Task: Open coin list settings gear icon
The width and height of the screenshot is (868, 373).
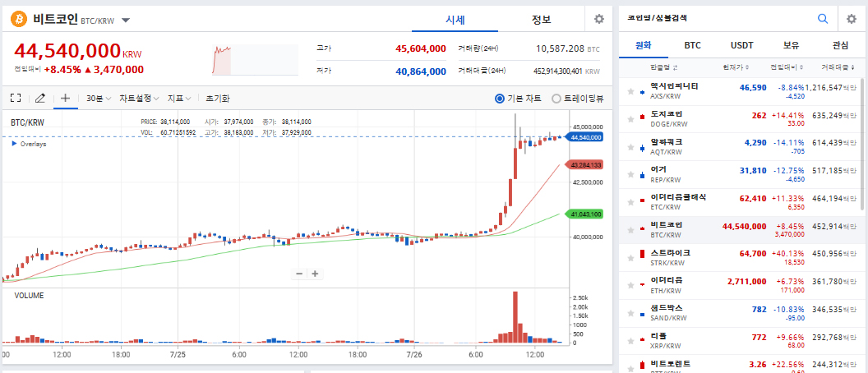Action: tap(852, 19)
